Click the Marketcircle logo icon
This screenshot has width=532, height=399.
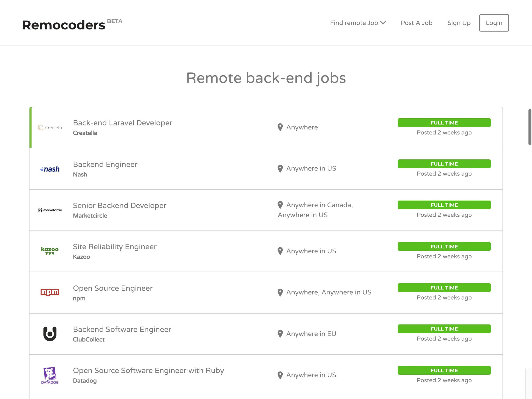pos(50,210)
